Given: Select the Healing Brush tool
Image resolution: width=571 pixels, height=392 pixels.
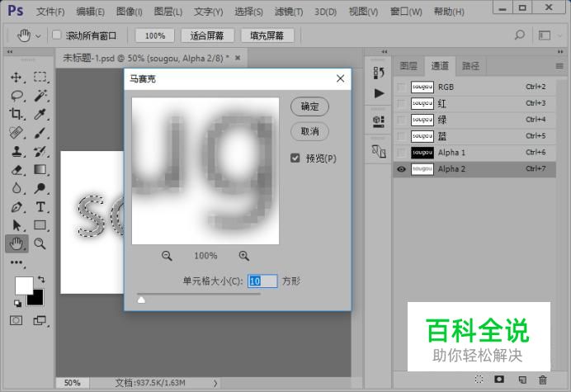Looking at the screenshot, I should pyautogui.click(x=16, y=133).
